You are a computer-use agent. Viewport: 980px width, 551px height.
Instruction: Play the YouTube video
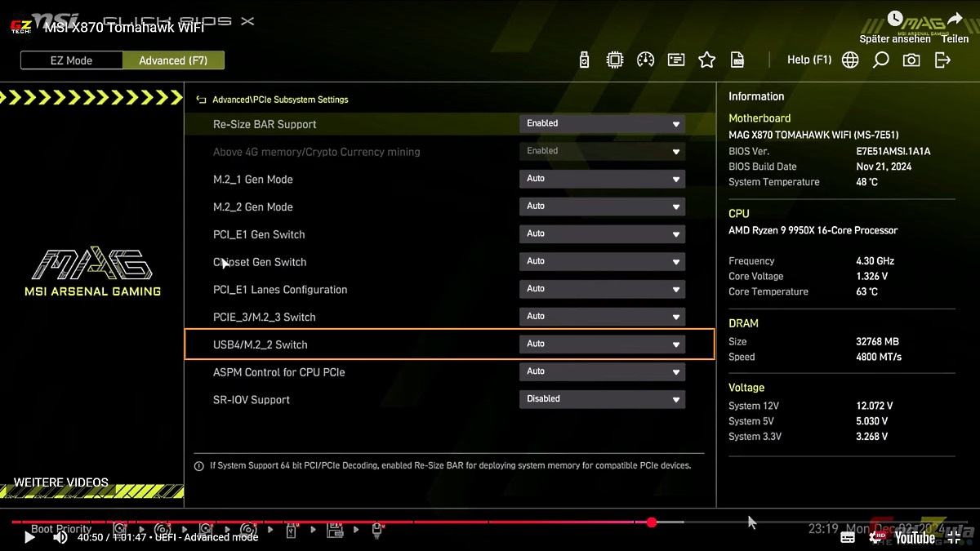29,537
